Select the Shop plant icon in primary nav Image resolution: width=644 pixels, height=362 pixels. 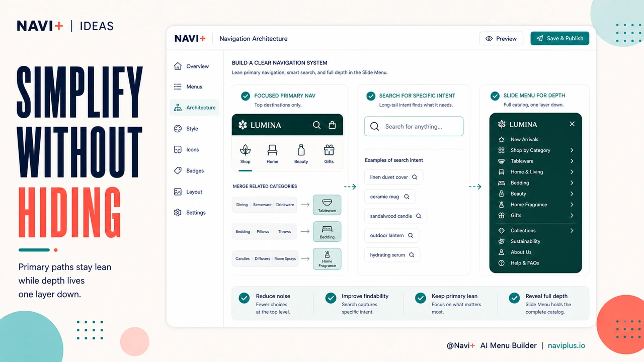tap(245, 150)
